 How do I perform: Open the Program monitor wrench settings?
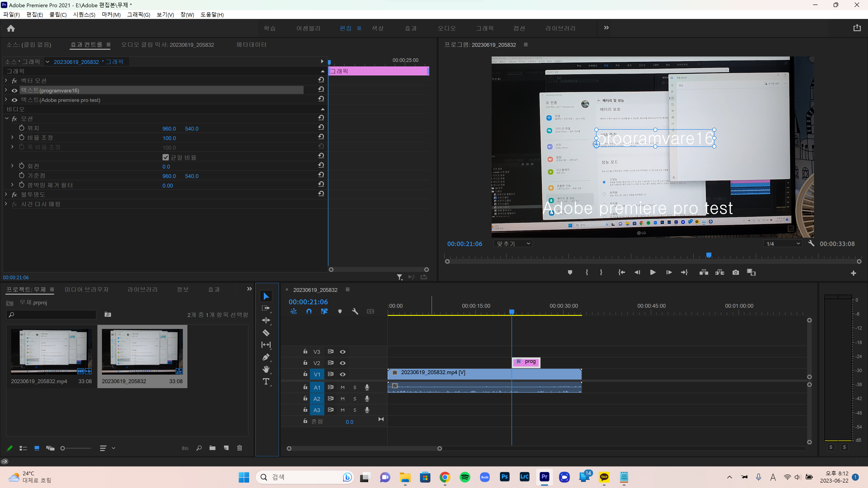tap(811, 244)
